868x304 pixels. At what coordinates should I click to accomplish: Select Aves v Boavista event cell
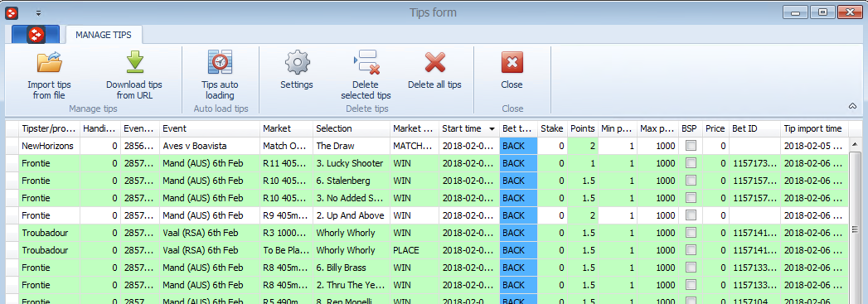[210, 147]
